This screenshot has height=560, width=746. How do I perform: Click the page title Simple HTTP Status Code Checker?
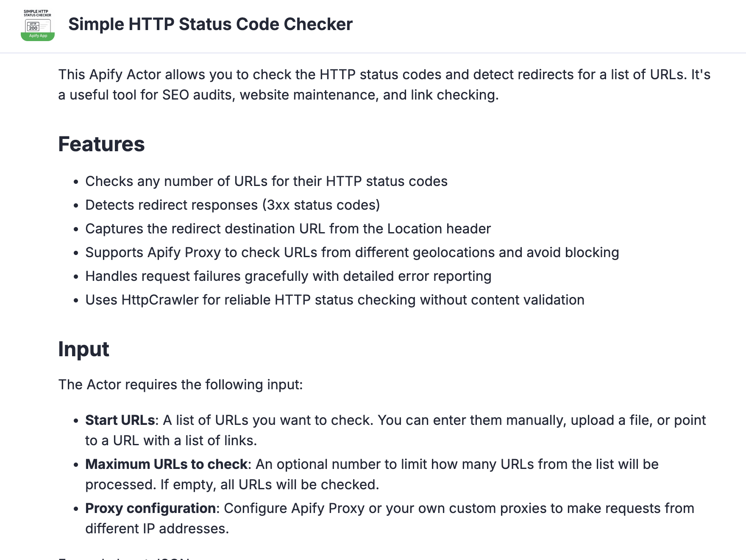point(210,24)
